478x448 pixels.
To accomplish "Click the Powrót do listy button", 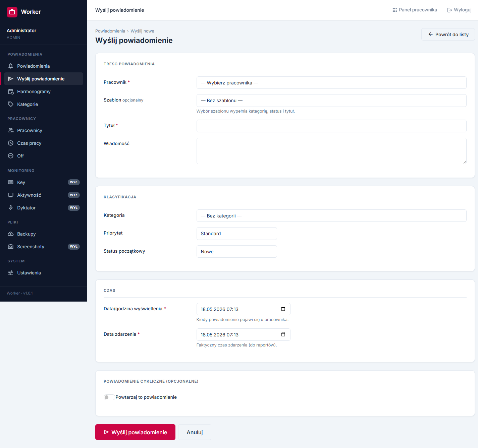I will point(448,35).
